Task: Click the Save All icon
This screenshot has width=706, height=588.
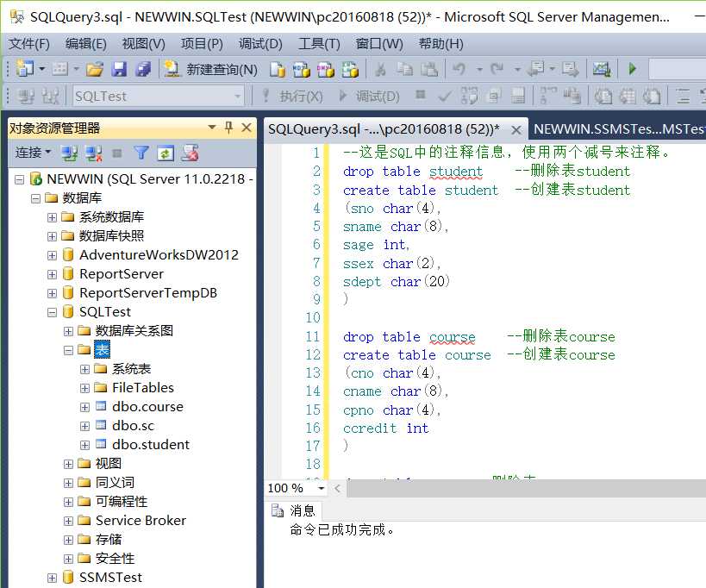Action: pos(144,69)
